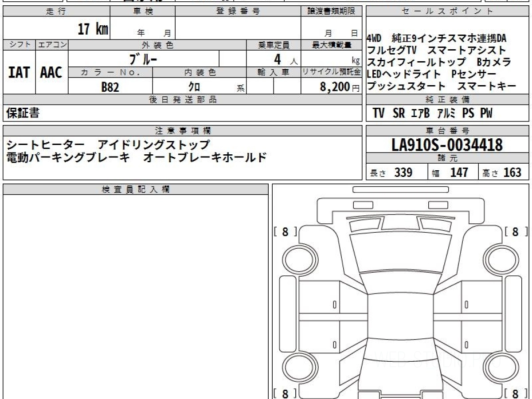Click the roof panel on car diagram
The width and height of the screenshot is (532, 399).
point(400,317)
